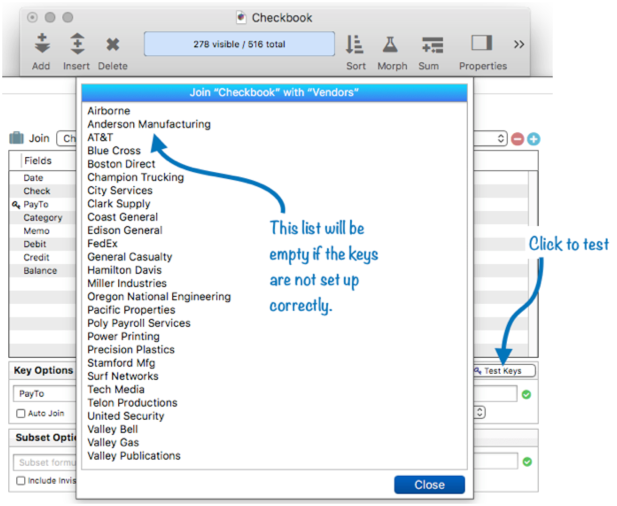Click the Add record toolbar icon
Image resolution: width=617 pixels, height=506 pixels.
pyautogui.click(x=42, y=44)
